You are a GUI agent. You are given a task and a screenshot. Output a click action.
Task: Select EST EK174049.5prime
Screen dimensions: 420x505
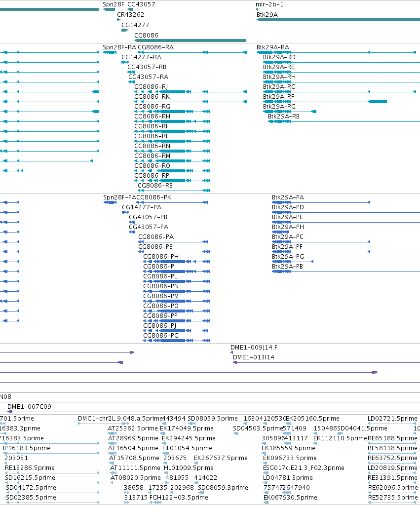coord(187,428)
